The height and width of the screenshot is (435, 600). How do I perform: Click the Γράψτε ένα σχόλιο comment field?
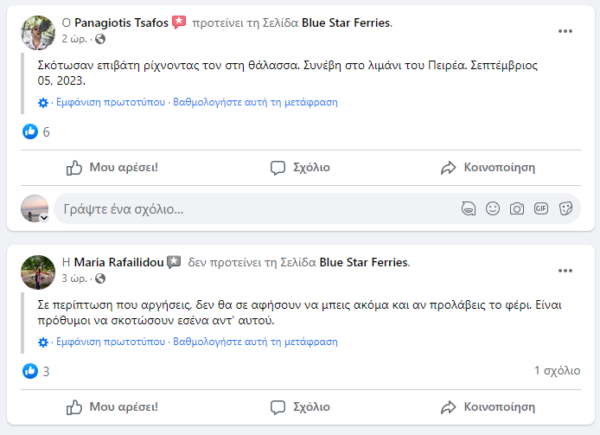point(250,210)
